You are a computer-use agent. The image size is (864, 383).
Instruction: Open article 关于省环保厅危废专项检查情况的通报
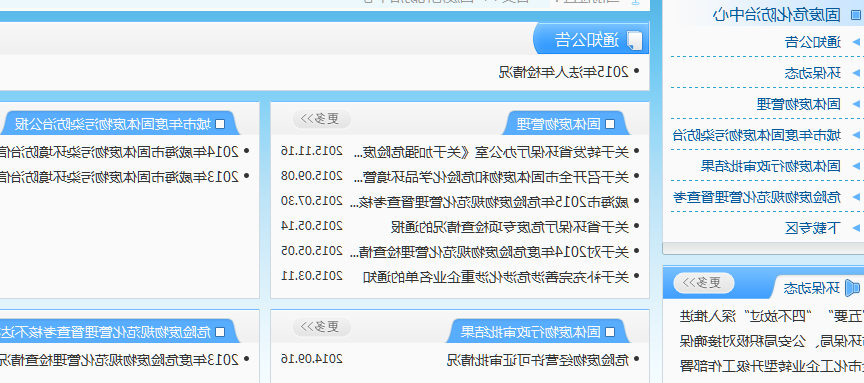[510, 226]
